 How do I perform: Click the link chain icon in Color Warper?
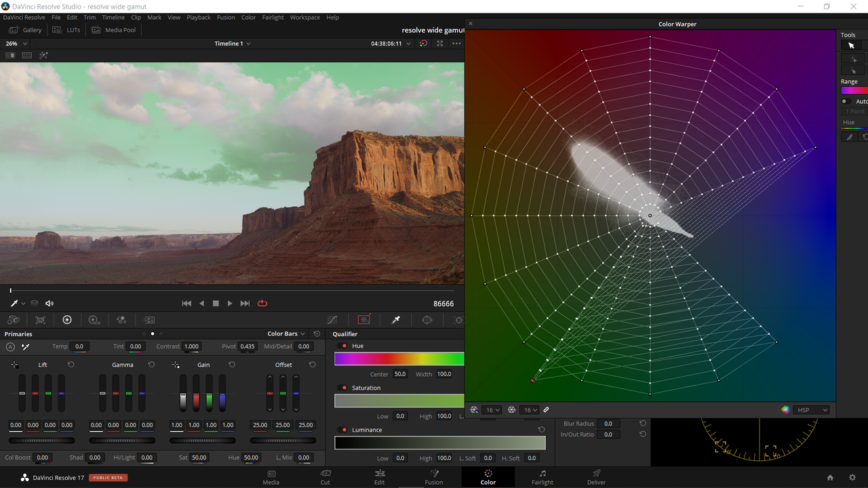(546, 410)
